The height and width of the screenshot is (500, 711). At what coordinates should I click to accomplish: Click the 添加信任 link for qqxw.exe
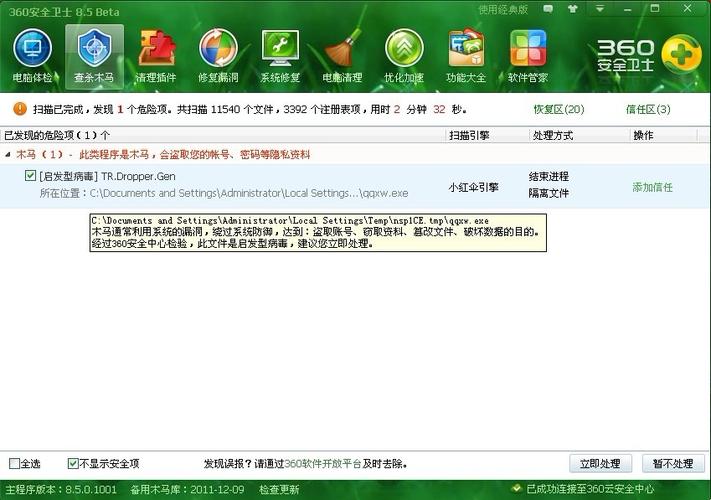[652, 187]
